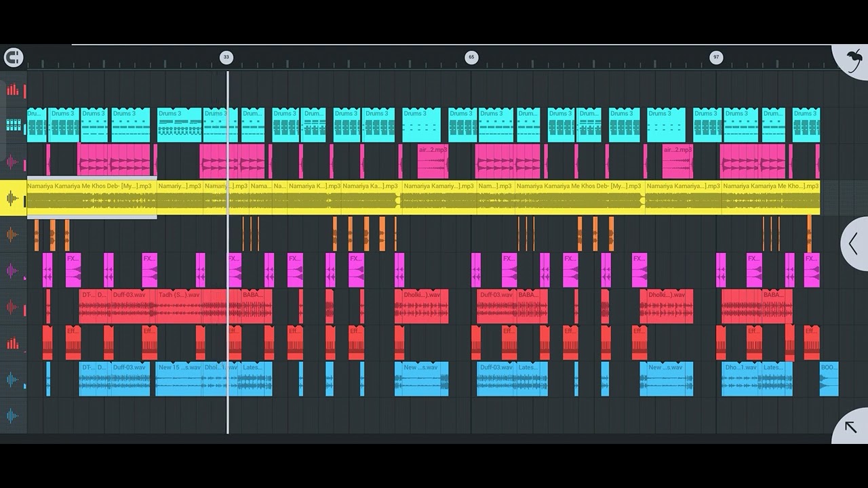The width and height of the screenshot is (868, 488).
Task: Select the cyan Drums 3 track icon
Action: tap(13, 126)
